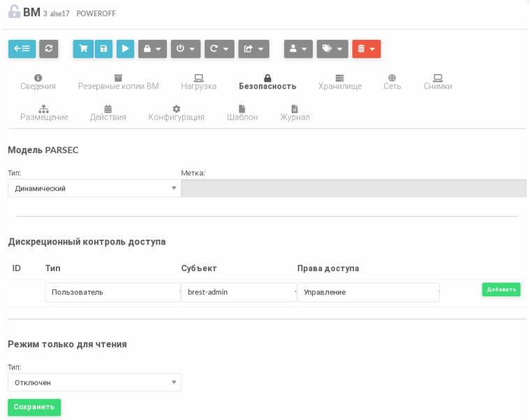Open the Управление access rights dropdown
The height and width of the screenshot is (420, 532).
pos(369,292)
